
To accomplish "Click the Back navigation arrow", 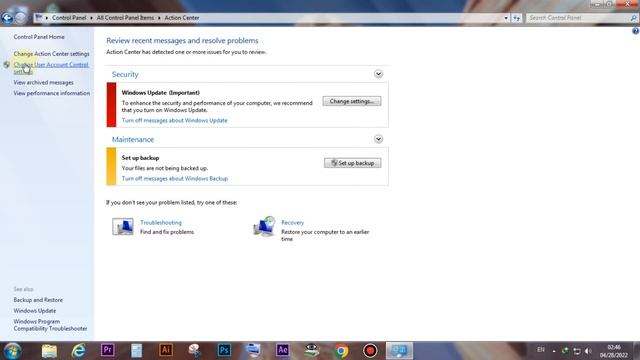I will pyautogui.click(x=7, y=18).
